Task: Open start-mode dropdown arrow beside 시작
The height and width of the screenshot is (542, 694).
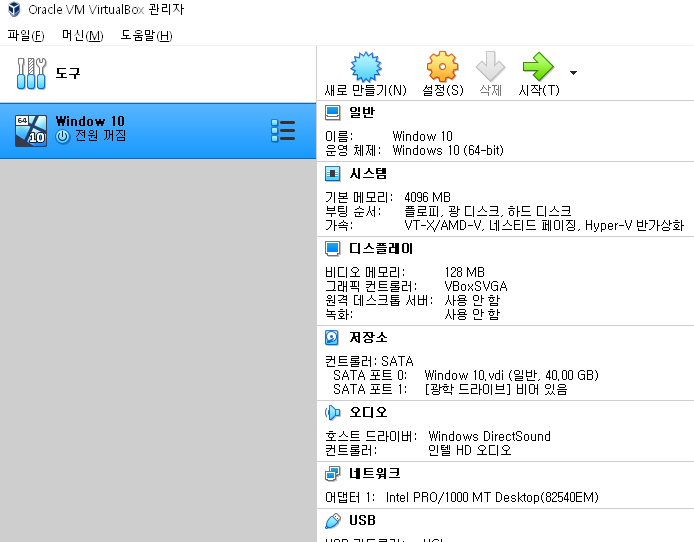Action: 573,73
